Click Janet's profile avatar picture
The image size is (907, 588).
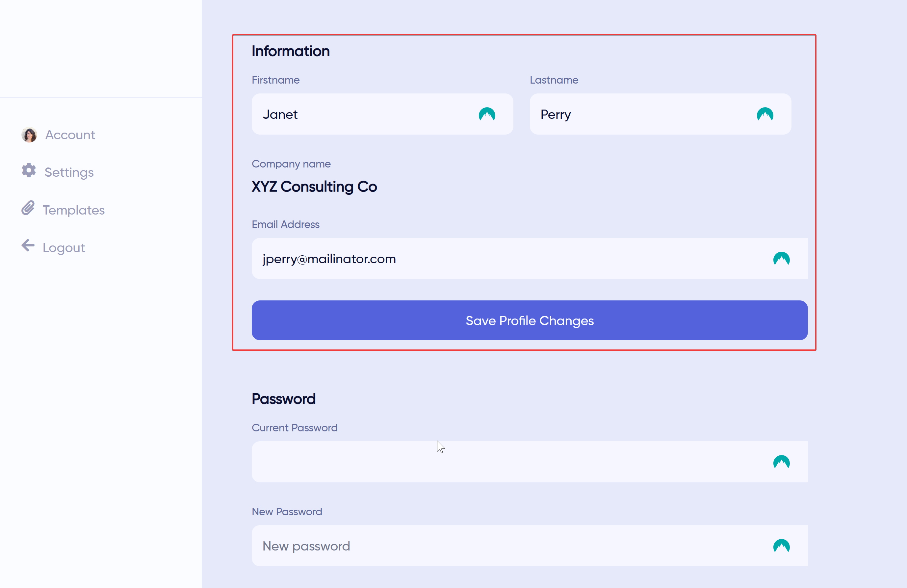[x=29, y=134]
